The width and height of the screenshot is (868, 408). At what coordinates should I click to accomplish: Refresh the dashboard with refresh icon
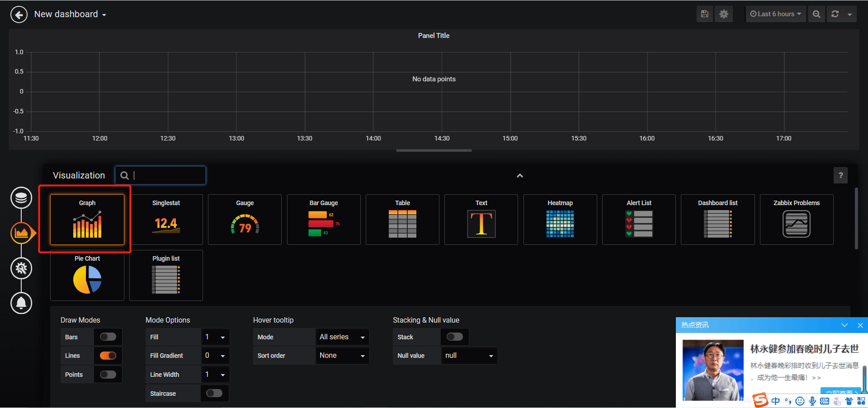835,14
